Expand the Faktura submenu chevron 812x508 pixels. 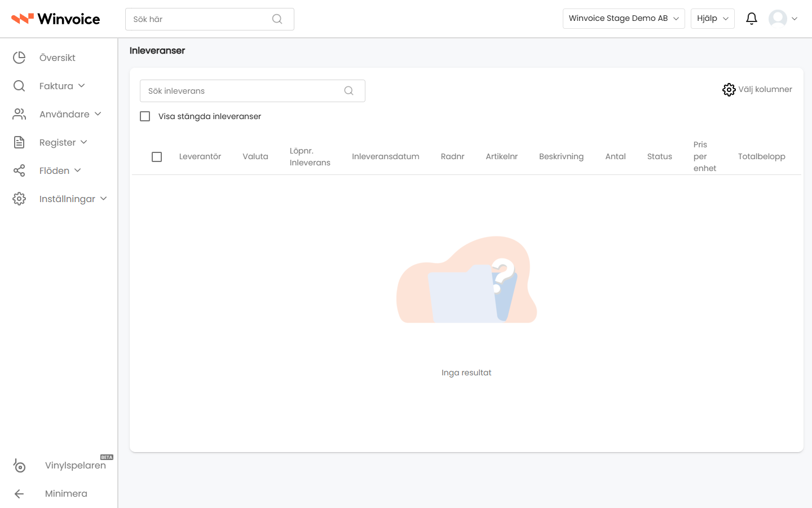pyautogui.click(x=82, y=86)
